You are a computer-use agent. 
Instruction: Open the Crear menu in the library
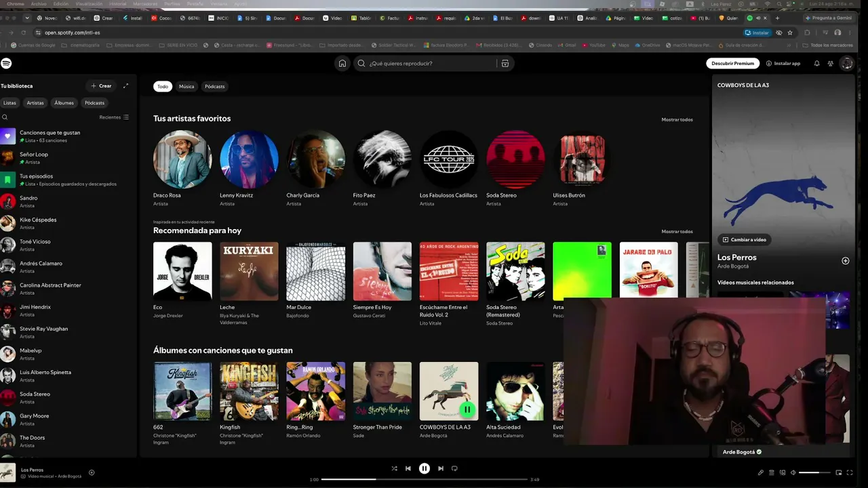coord(101,86)
